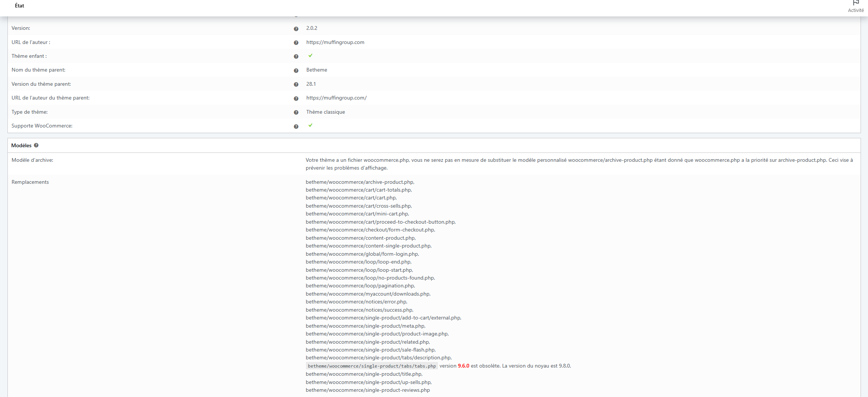Click the red 9.6.0 version number
This screenshot has width=868, height=397.
pos(463,366)
